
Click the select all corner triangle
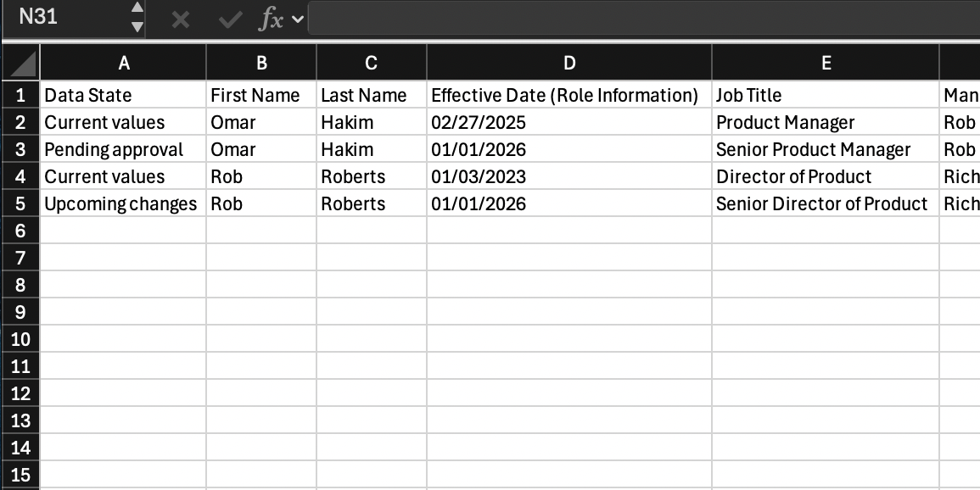23,62
